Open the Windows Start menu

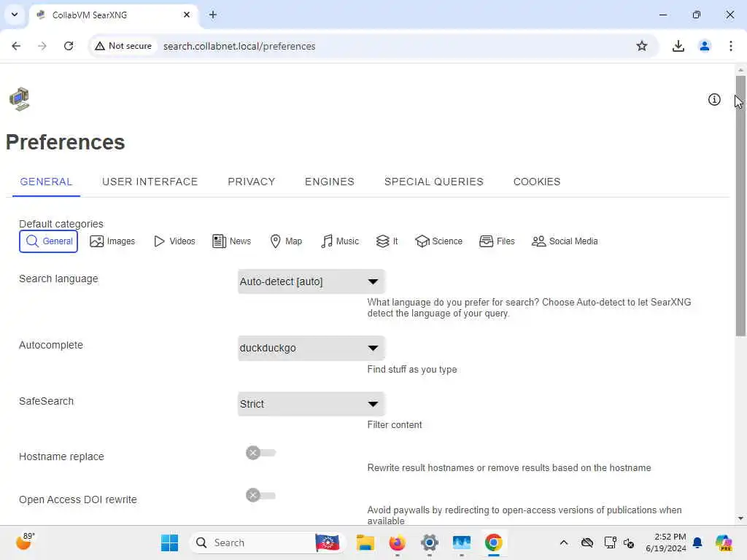point(169,542)
